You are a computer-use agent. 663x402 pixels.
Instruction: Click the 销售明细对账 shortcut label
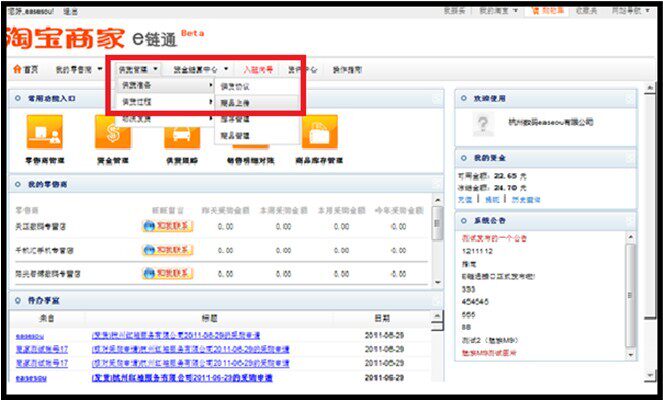[250, 161]
